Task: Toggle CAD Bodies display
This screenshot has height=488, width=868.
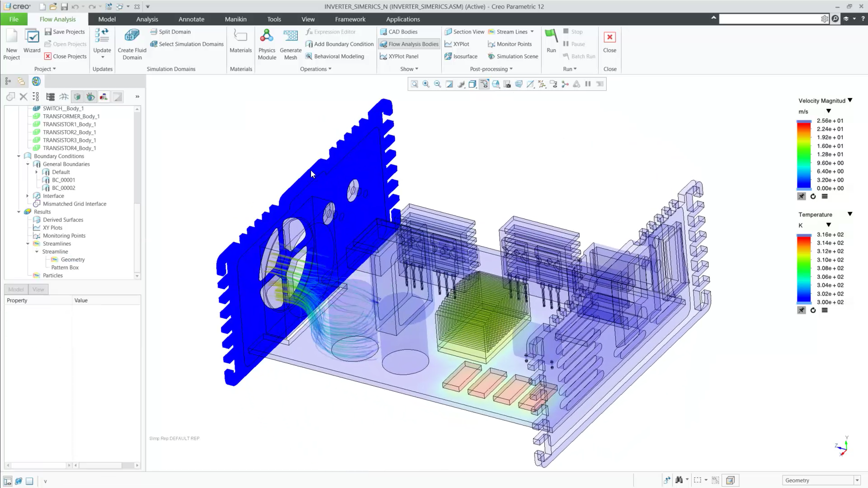Action: 399,32
